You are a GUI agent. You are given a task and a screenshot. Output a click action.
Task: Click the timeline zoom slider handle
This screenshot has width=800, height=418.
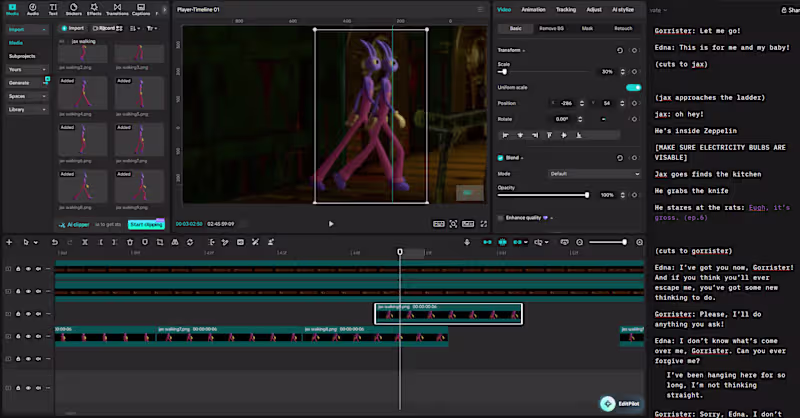(x=624, y=242)
